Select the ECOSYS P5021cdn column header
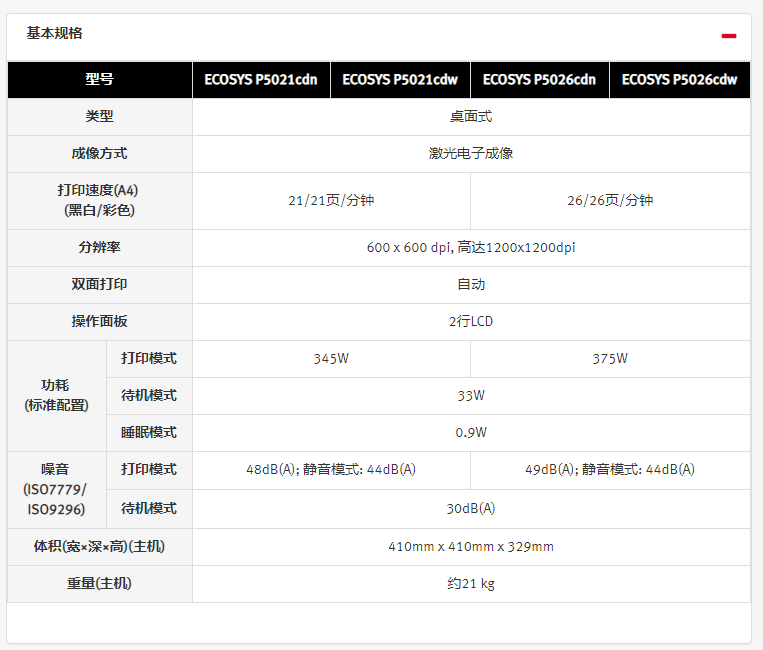 pos(261,80)
